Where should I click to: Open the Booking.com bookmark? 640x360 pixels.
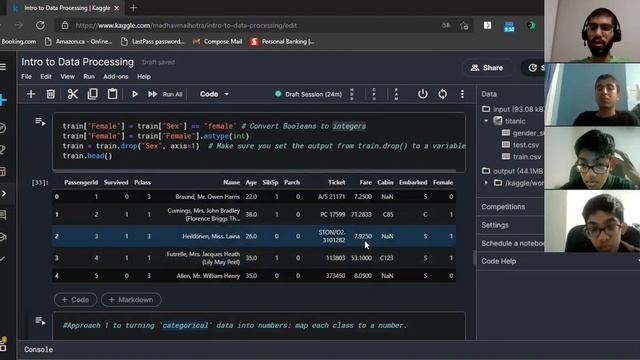[18, 42]
